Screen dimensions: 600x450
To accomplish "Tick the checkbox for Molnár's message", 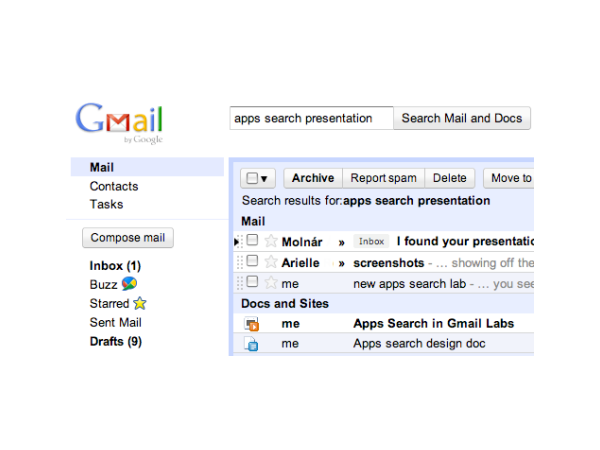I will click(252, 240).
